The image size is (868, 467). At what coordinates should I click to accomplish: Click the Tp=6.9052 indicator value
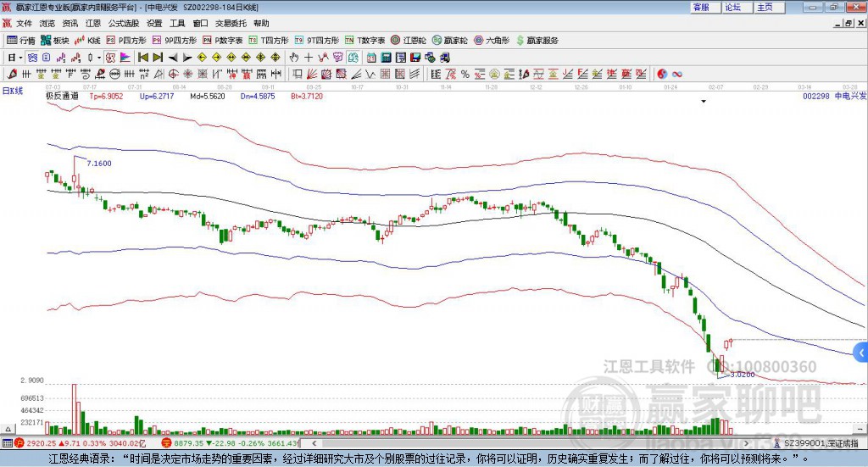pos(106,97)
